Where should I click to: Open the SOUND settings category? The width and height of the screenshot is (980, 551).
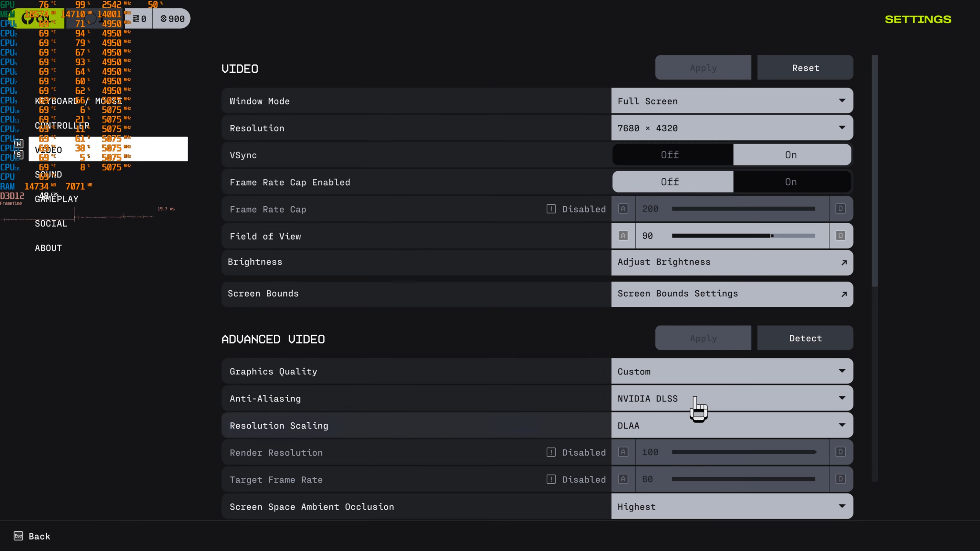[48, 174]
